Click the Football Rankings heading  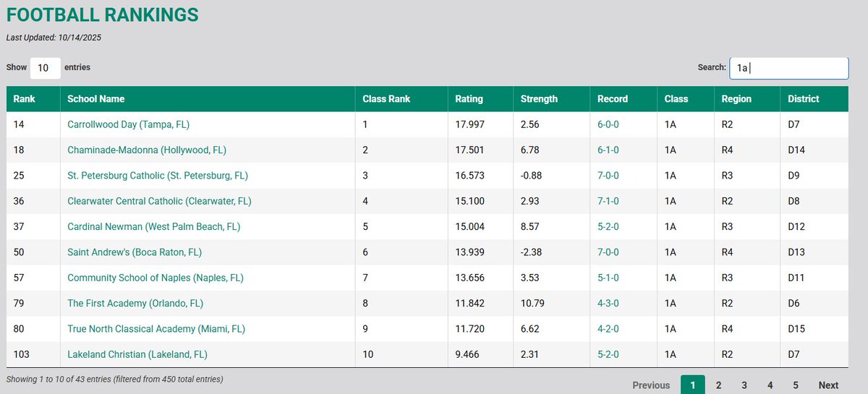click(103, 14)
